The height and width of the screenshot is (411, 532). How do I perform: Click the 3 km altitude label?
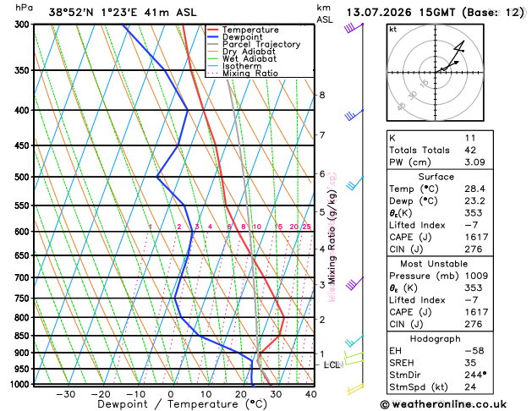click(322, 284)
